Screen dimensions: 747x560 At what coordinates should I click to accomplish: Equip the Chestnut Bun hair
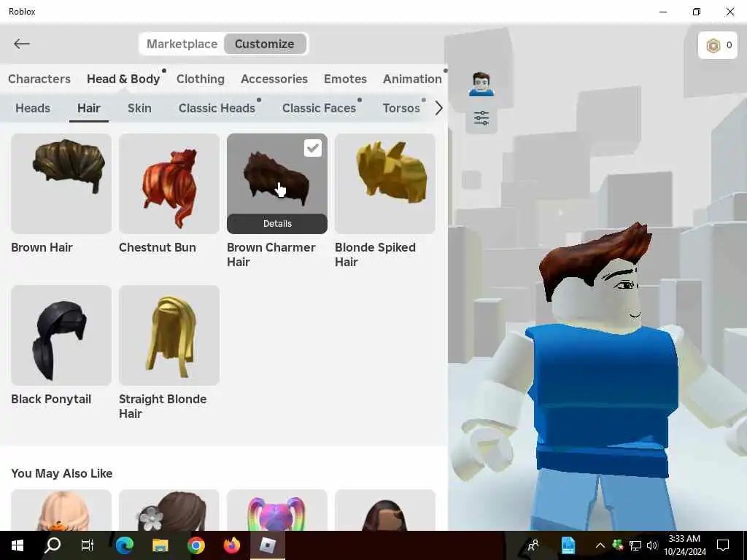point(169,184)
